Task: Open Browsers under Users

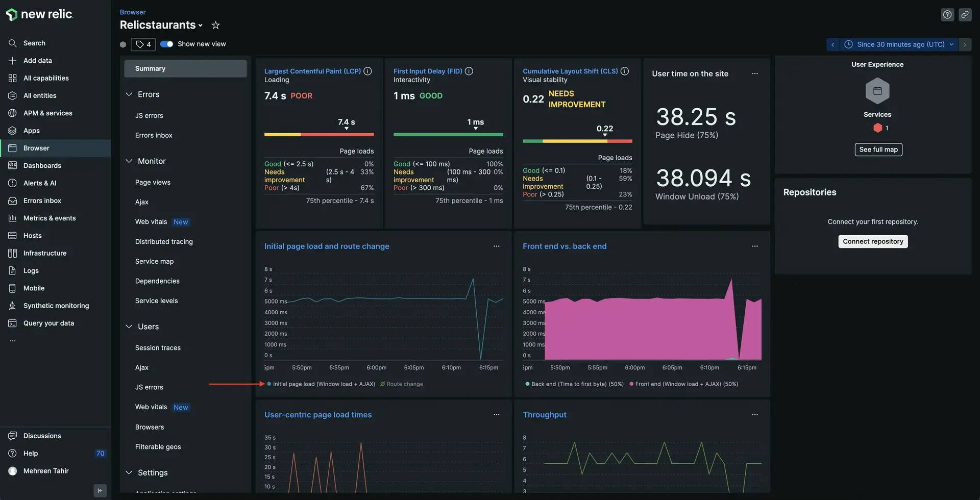Action: [x=150, y=428]
